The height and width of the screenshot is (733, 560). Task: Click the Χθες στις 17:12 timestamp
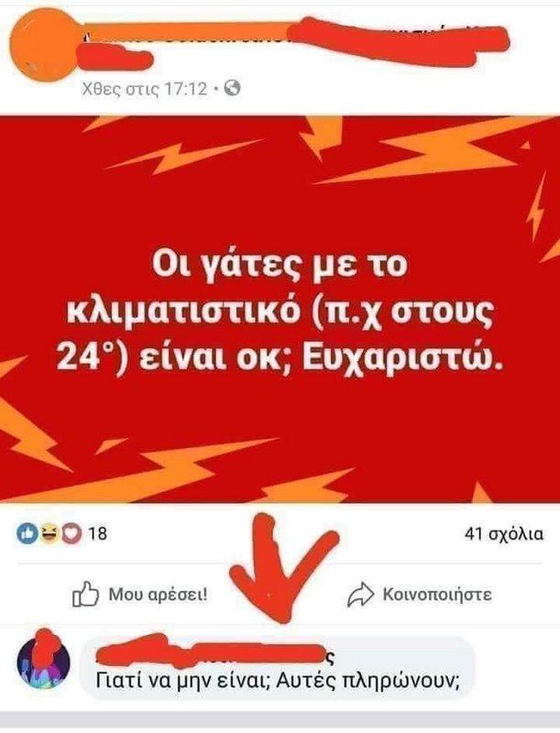tap(144, 88)
